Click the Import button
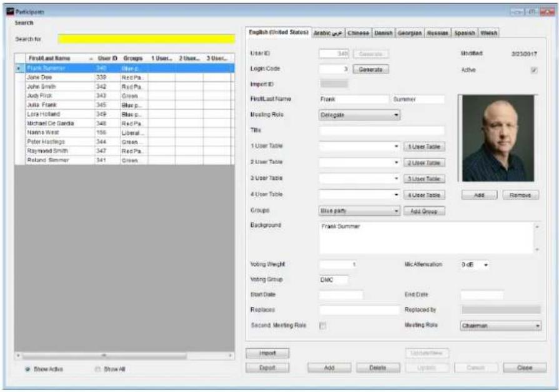The image size is (559, 392). coord(267,353)
